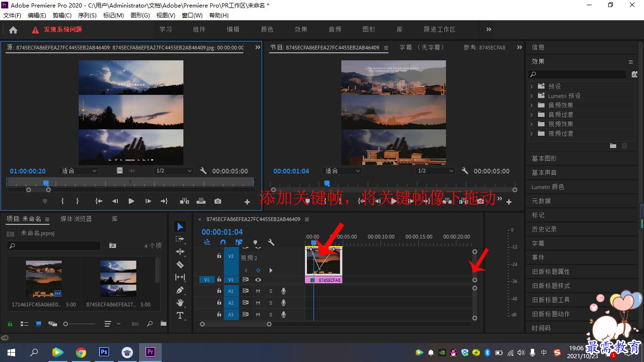Select the Slip tool

tap(180, 277)
